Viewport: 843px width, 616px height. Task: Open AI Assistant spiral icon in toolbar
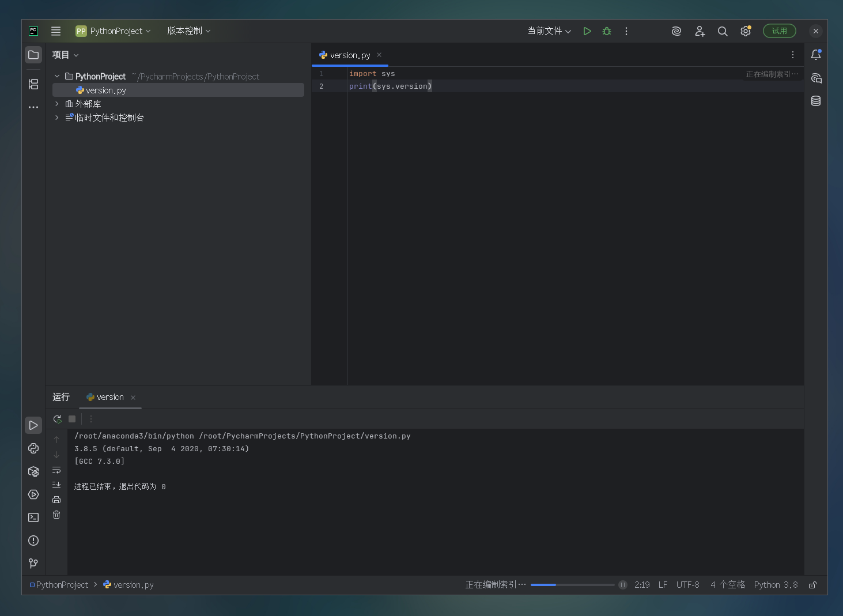click(x=676, y=31)
